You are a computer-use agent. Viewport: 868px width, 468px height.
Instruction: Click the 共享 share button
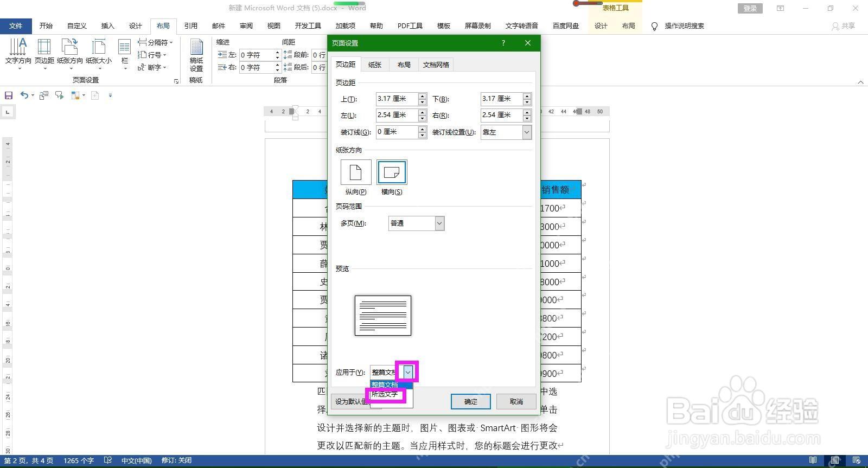pos(844,25)
